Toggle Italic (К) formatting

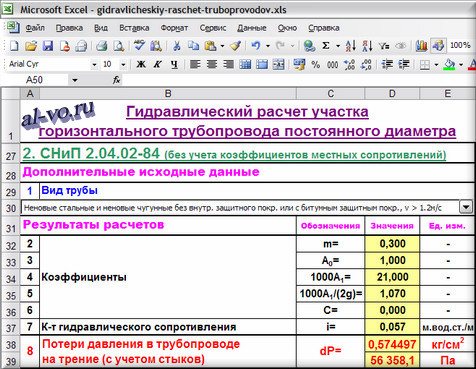pos(158,64)
